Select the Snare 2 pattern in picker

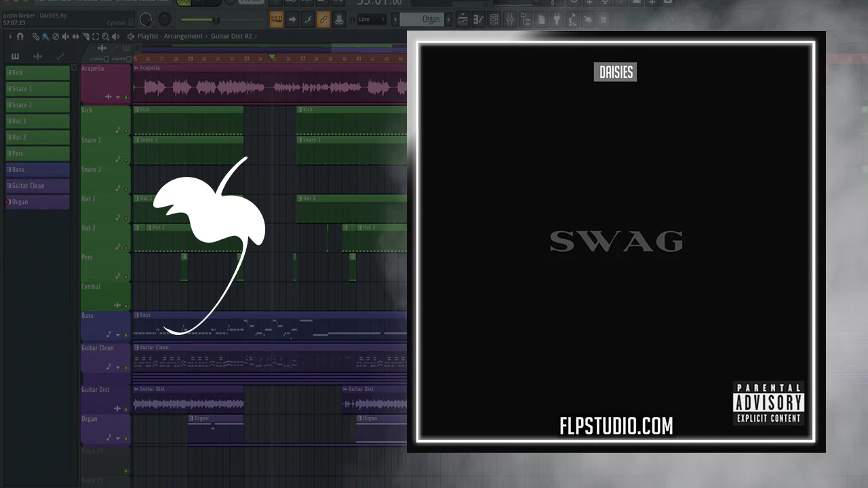coord(38,105)
